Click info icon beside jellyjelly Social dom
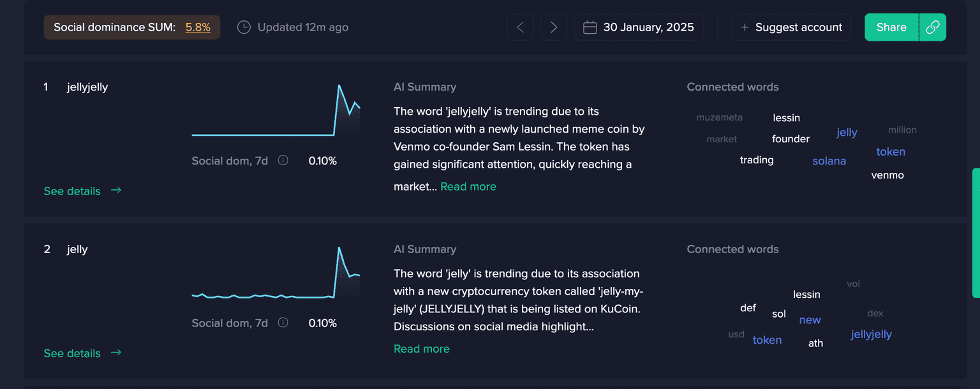 [283, 161]
